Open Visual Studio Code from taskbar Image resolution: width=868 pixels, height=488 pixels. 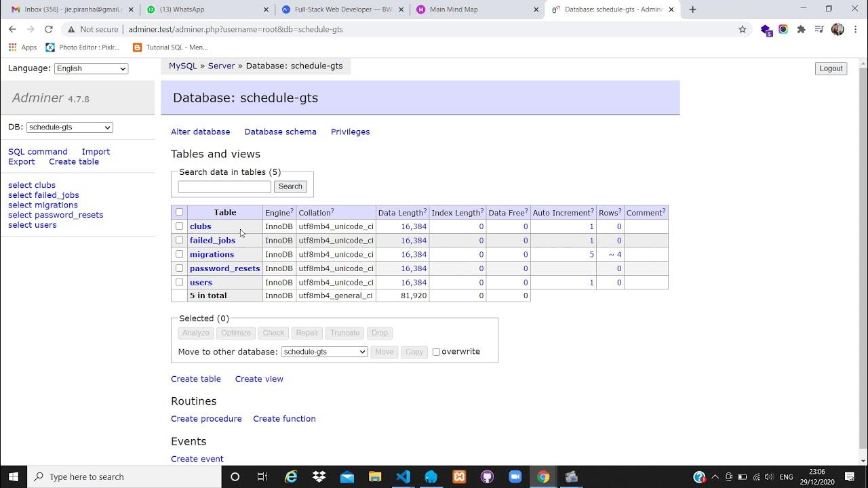(x=403, y=476)
